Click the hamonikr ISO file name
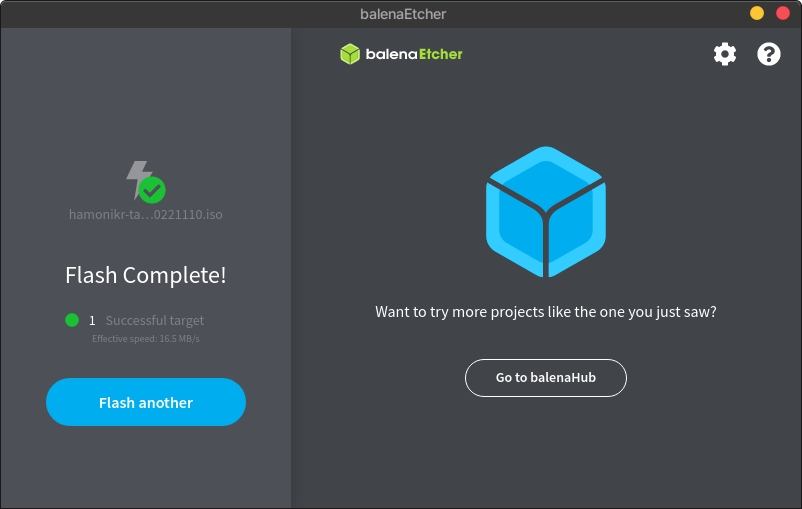Screen dimensions: 802x509 pyautogui.click(x=145, y=214)
